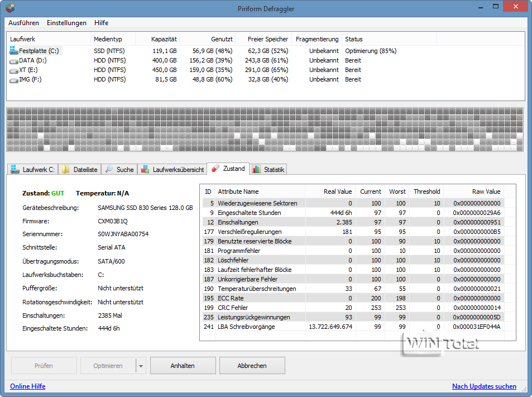Expand the Optimieren dropdown arrow
The width and height of the screenshot is (532, 397).
[x=141, y=366]
